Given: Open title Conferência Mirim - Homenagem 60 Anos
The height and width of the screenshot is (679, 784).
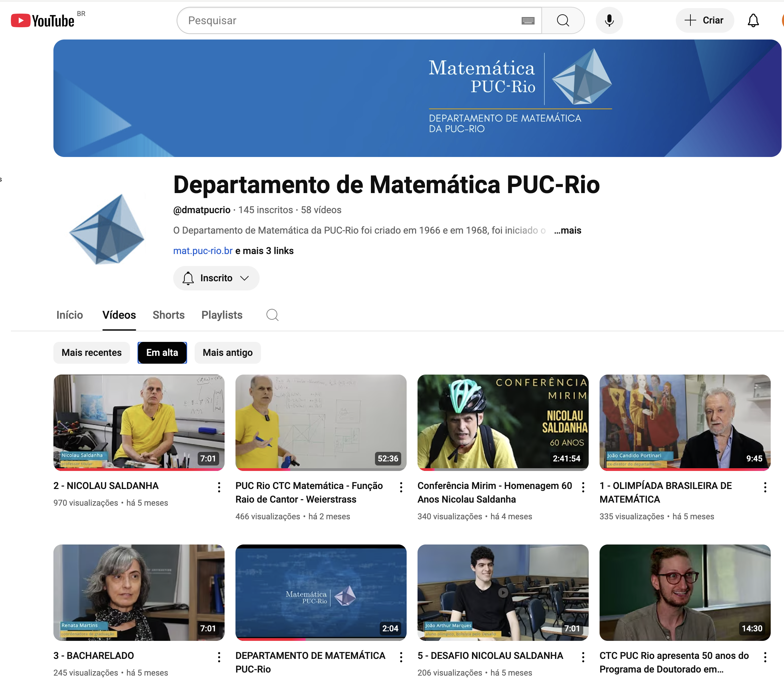Looking at the screenshot, I should pyautogui.click(x=494, y=493).
